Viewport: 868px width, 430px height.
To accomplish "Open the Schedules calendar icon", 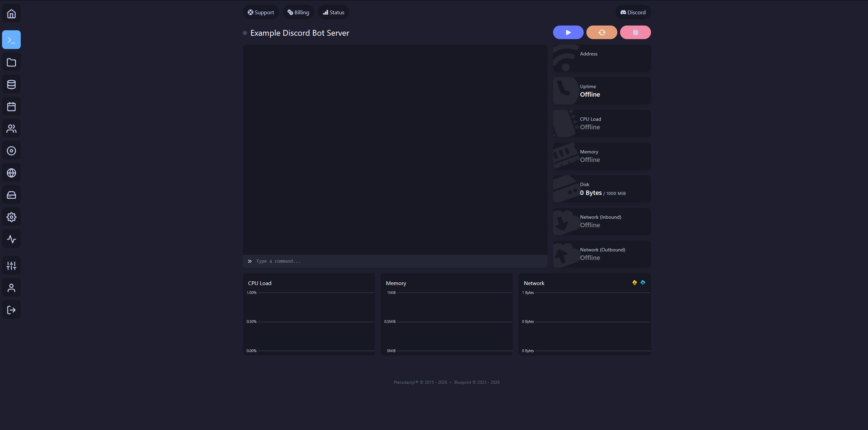I will point(11,106).
